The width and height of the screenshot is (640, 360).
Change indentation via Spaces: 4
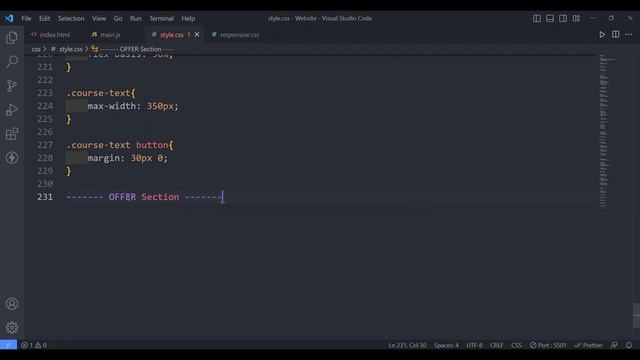click(446, 345)
